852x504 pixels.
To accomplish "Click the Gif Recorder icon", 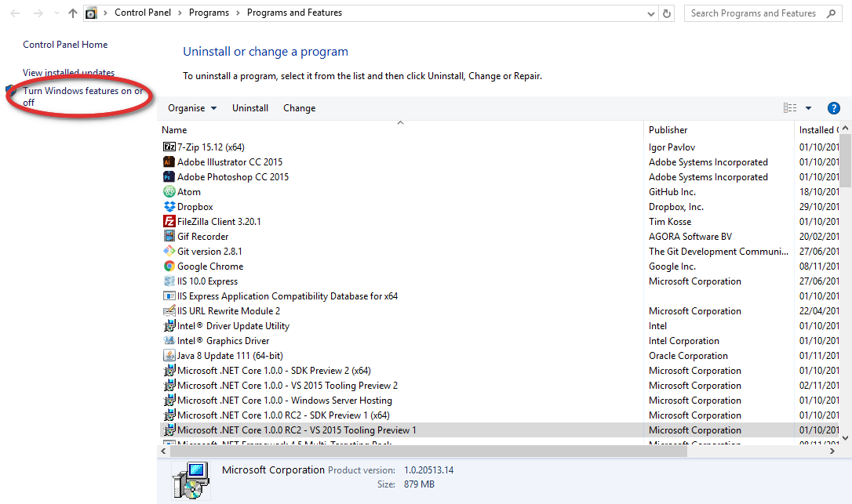I will [x=169, y=236].
